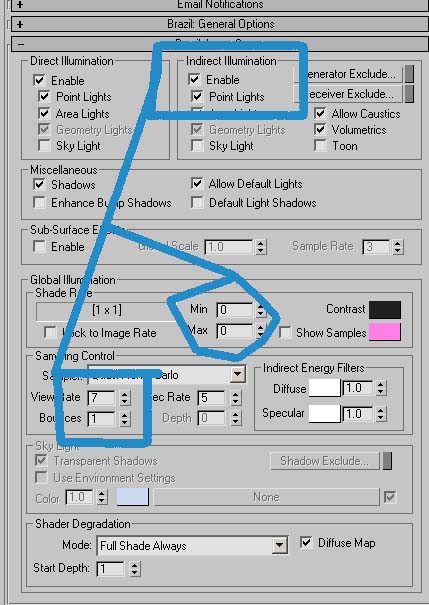Click the Sec Rate spinner arrows
Image resolution: width=429 pixels, height=605 pixels.
click(236, 397)
